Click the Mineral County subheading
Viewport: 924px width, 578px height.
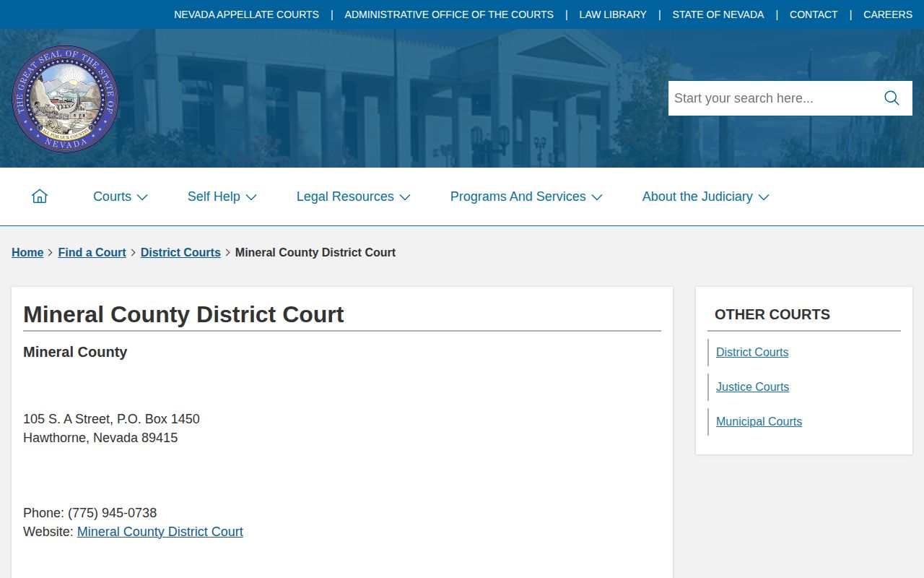pyautogui.click(x=75, y=352)
